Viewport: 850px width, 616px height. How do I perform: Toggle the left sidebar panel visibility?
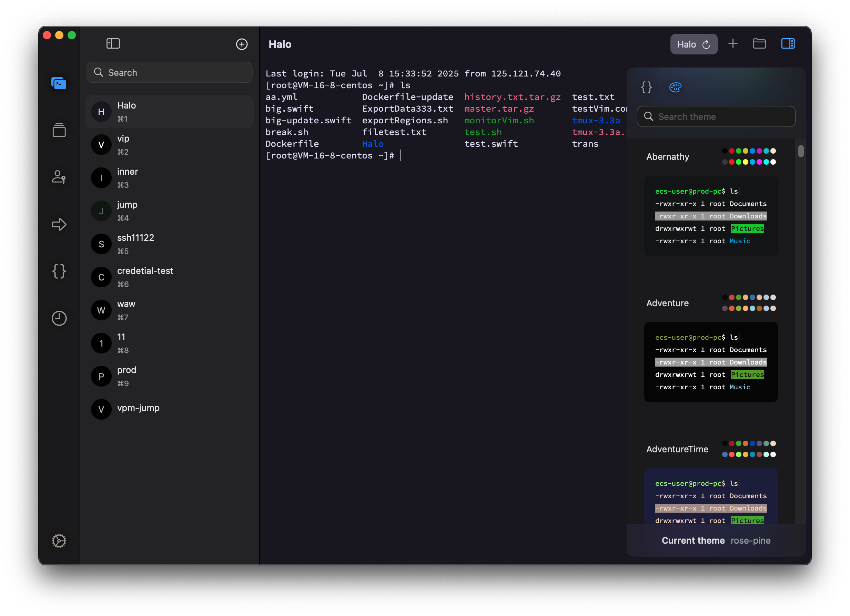tap(113, 44)
